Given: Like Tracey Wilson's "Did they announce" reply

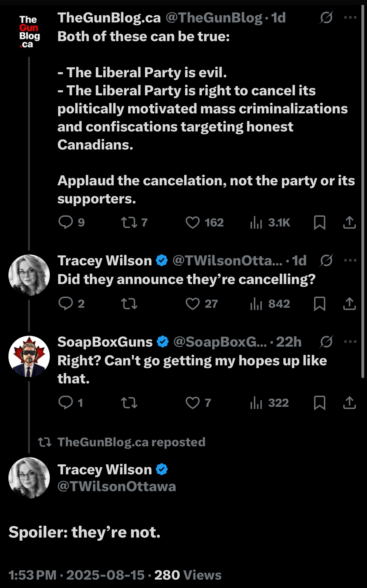Looking at the screenshot, I should (193, 304).
